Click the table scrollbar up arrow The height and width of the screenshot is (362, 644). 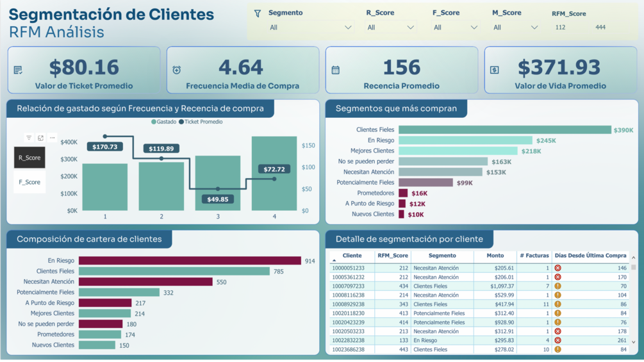coord(633,258)
